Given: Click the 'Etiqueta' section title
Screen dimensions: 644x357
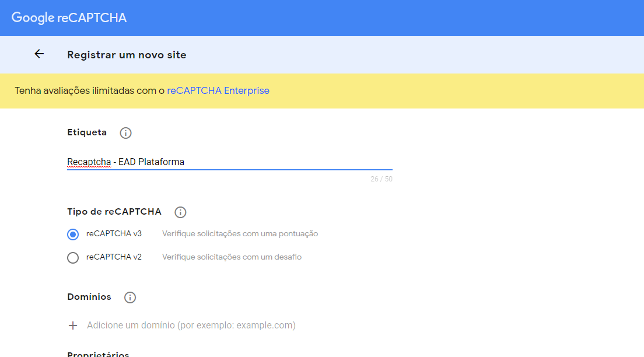Looking at the screenshot, I should [87, 132].
